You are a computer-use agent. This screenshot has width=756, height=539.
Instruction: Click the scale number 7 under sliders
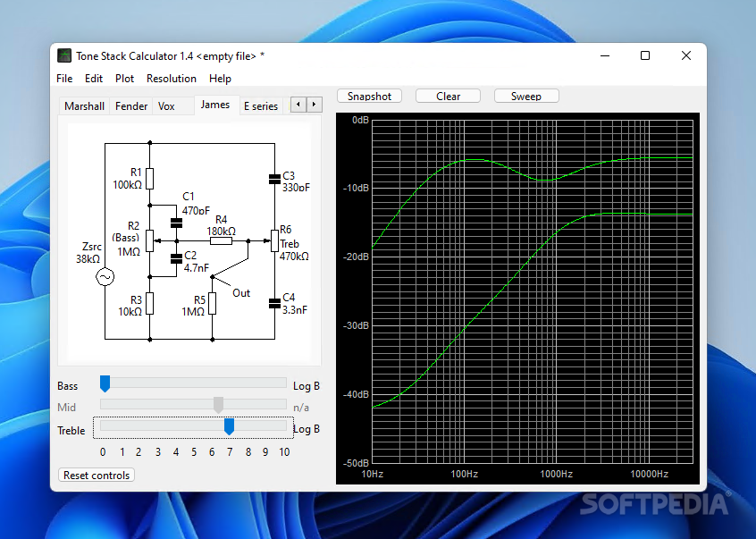[230, 452]
